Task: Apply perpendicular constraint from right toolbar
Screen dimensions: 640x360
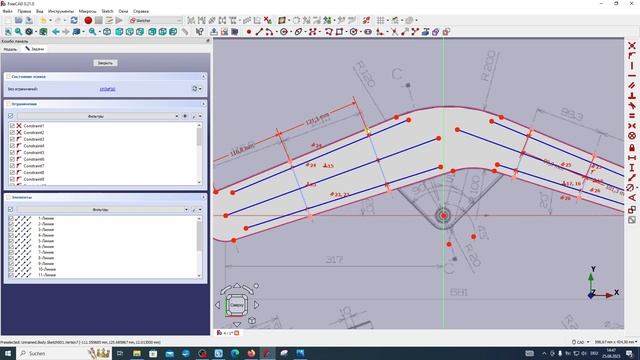Action: 632,96
